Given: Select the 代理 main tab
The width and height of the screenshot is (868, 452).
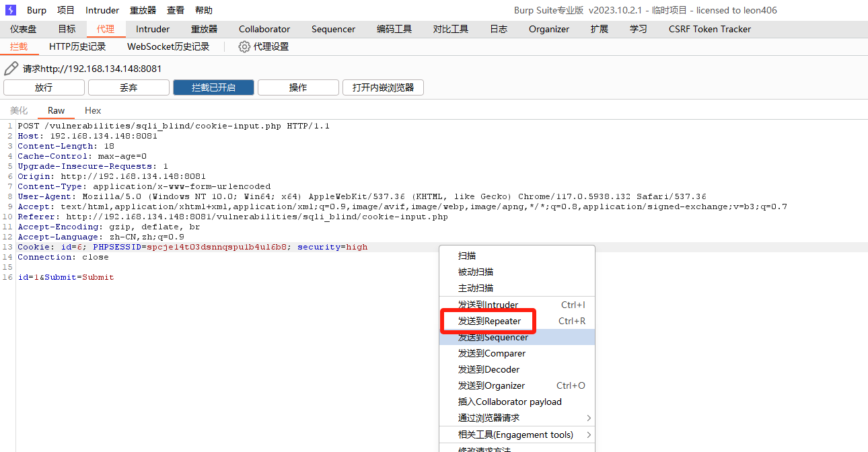Looking at the screenshot, I should point(106,29).
